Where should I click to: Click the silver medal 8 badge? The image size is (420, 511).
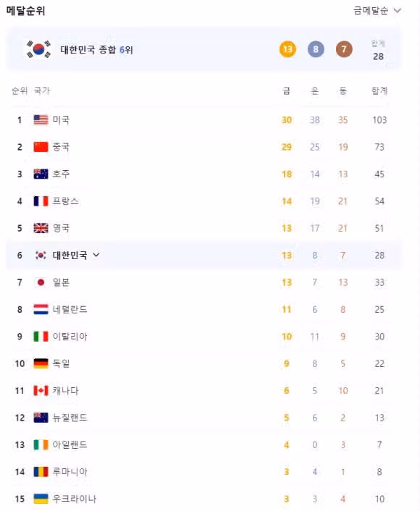click(x=316, y=49)
